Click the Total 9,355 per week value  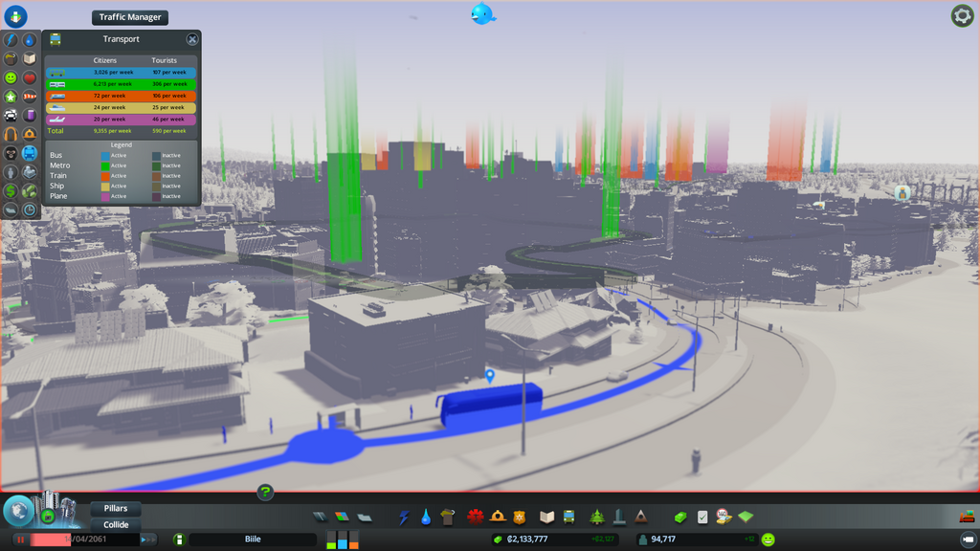tap(113, 131)
